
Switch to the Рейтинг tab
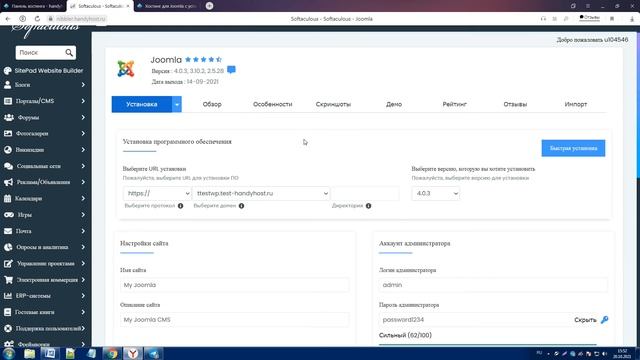coord(455,104)
